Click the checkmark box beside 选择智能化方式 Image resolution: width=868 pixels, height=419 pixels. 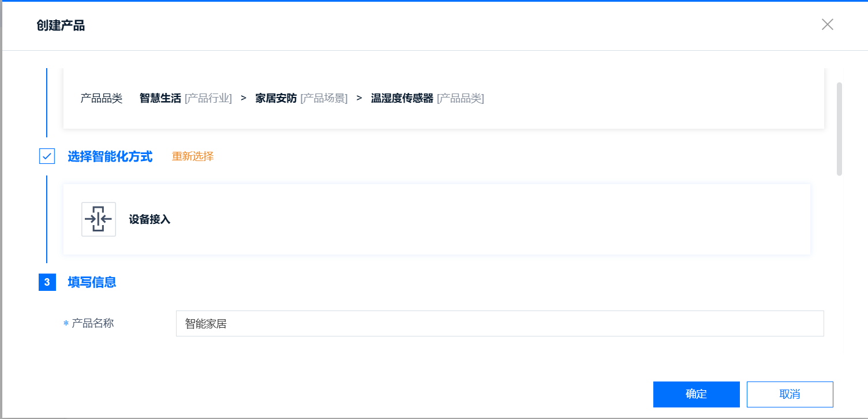coord(47,156)
